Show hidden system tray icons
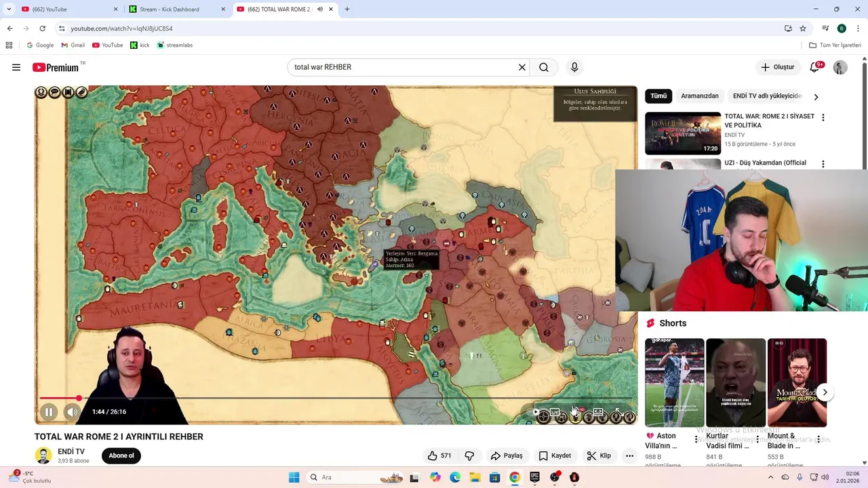This screenshot has width=868, height=488. [770, 477]
